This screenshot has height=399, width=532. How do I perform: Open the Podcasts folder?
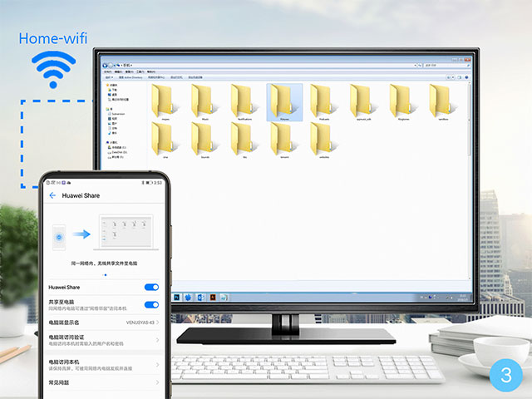click(x=321, y=101)
